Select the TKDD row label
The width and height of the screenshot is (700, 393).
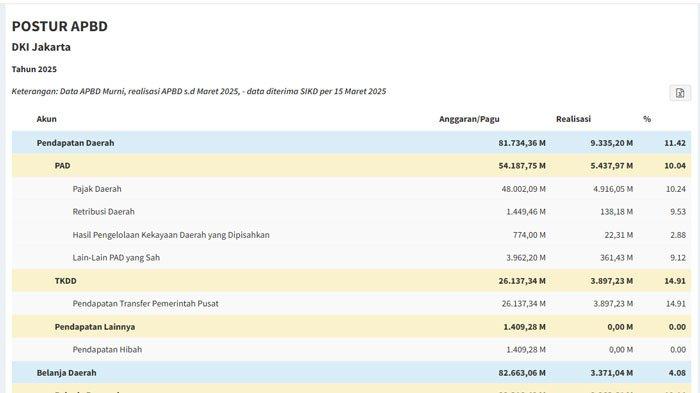point(66,281)
